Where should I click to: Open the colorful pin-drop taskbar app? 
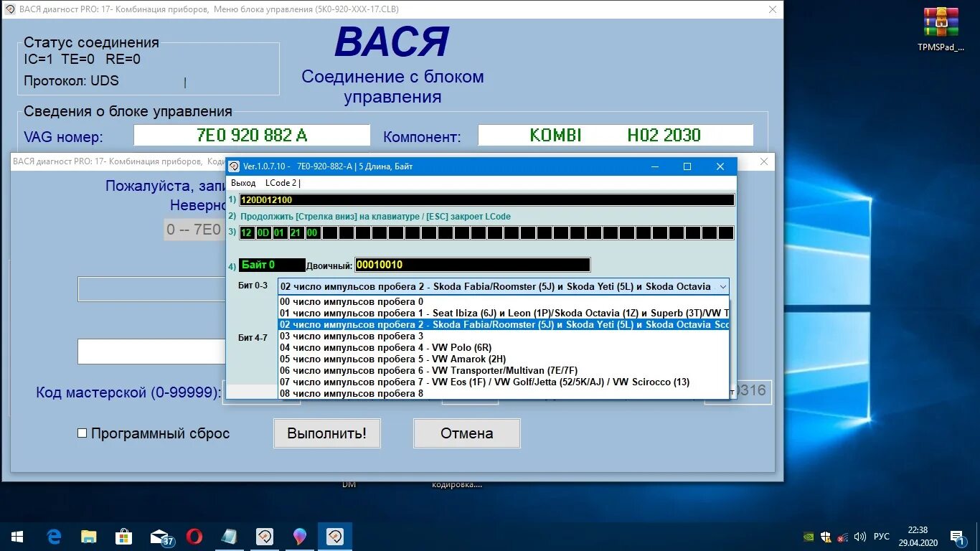tap(300, 537)
